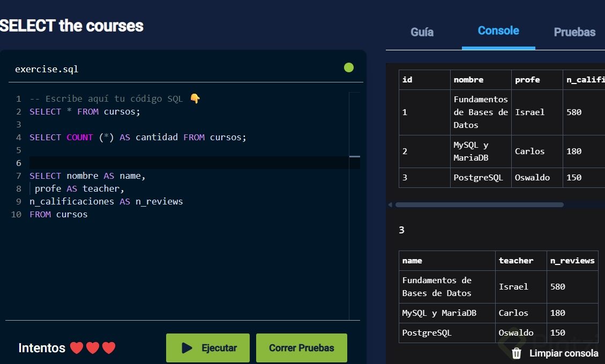Click the console horizontal scrollbar thumb
Image resolution: width=605 pixels, height=364 pixels.
[x=479, y=204]
